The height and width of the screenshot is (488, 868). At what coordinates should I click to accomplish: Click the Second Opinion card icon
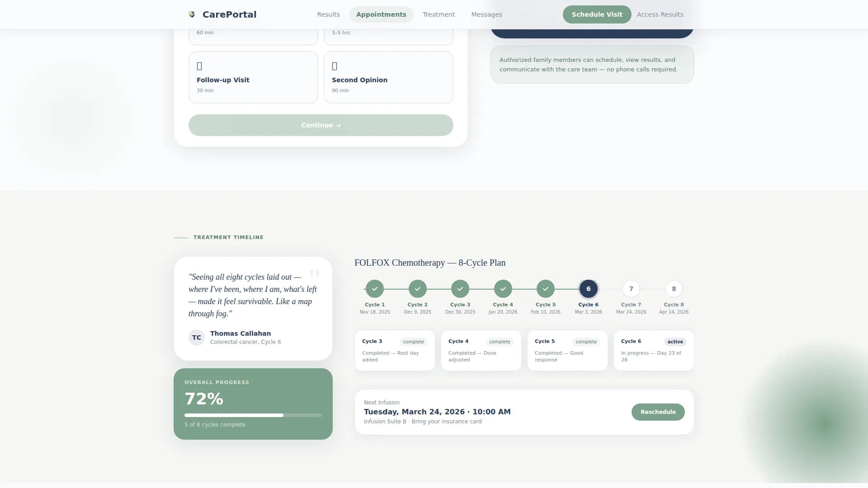pyautogui.click(x=335, y=66)
